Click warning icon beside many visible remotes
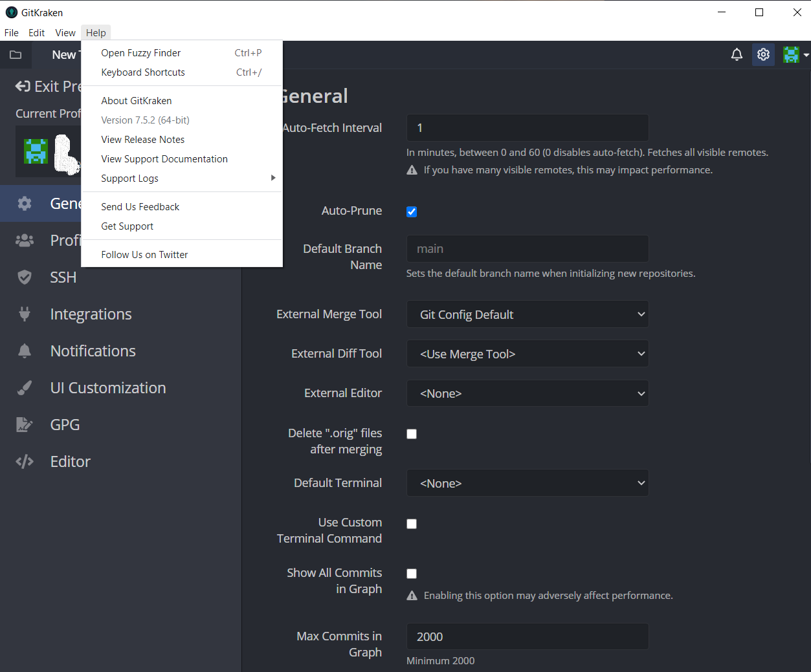 [x=412, y=170]
